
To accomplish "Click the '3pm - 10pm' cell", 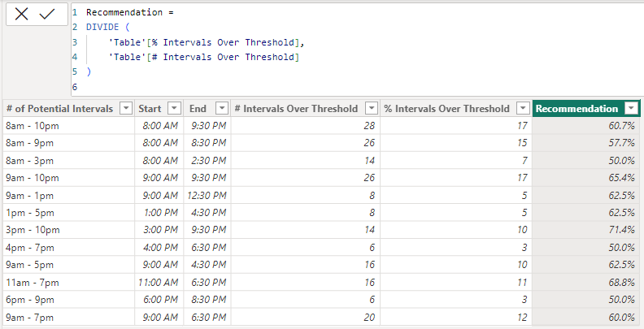I will [68, 230].
